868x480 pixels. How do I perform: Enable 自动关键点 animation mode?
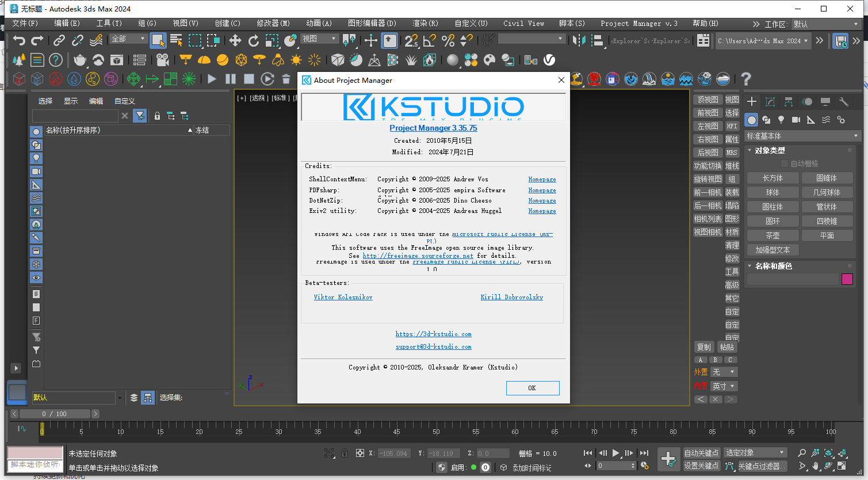pyautogui.click(x=702, y=453)
